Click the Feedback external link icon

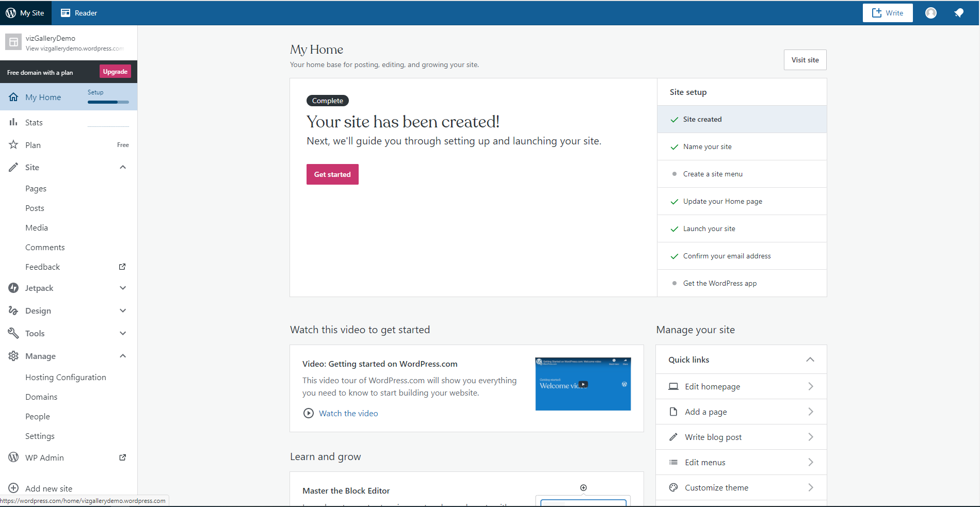(122, 267)
